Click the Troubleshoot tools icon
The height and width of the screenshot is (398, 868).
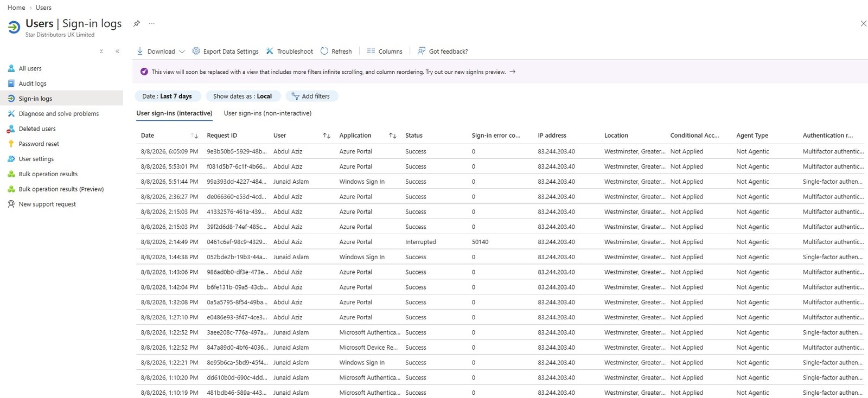coord(270,51)
